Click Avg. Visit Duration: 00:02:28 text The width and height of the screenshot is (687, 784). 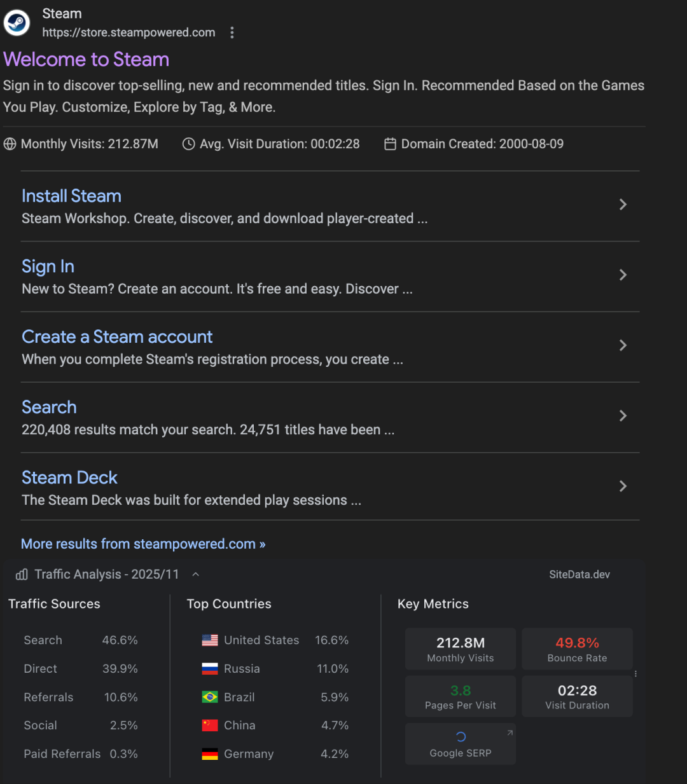(280, 144)
